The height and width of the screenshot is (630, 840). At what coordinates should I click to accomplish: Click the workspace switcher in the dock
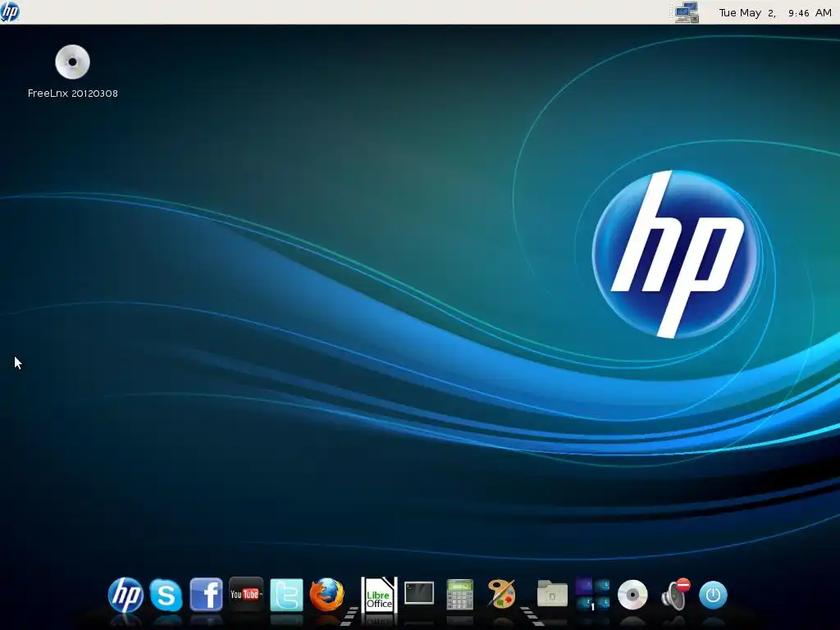click(592, 594)
